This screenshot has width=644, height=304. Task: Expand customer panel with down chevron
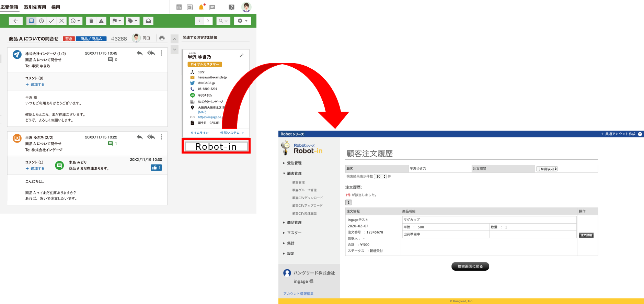point(174,49)
